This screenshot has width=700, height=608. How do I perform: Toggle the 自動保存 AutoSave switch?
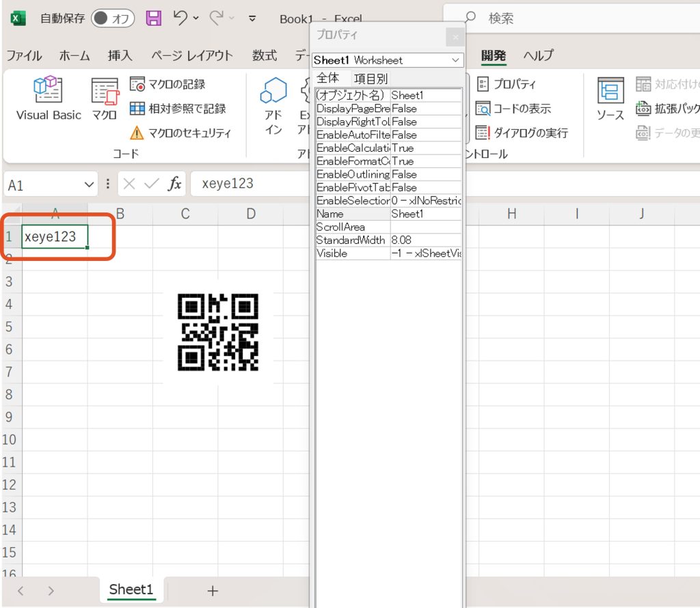113,18
